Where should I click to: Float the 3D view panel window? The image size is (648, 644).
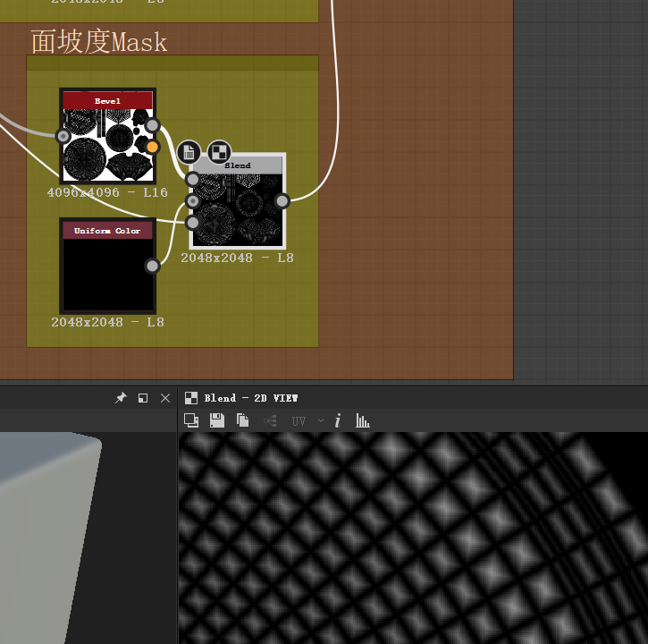point(143,398)
